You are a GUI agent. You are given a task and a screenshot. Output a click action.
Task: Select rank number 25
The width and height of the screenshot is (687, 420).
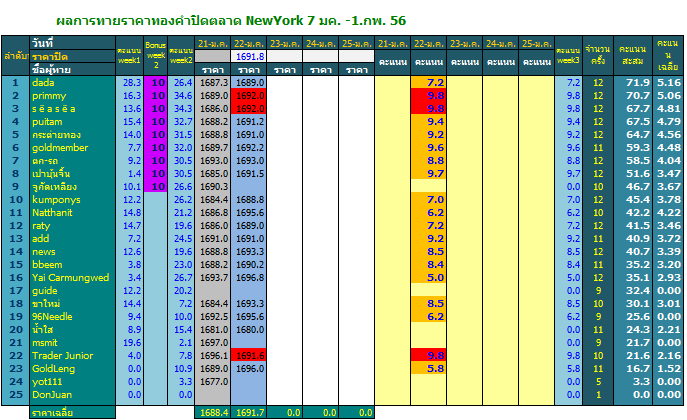pyautogui.click(x=15, y=395)
